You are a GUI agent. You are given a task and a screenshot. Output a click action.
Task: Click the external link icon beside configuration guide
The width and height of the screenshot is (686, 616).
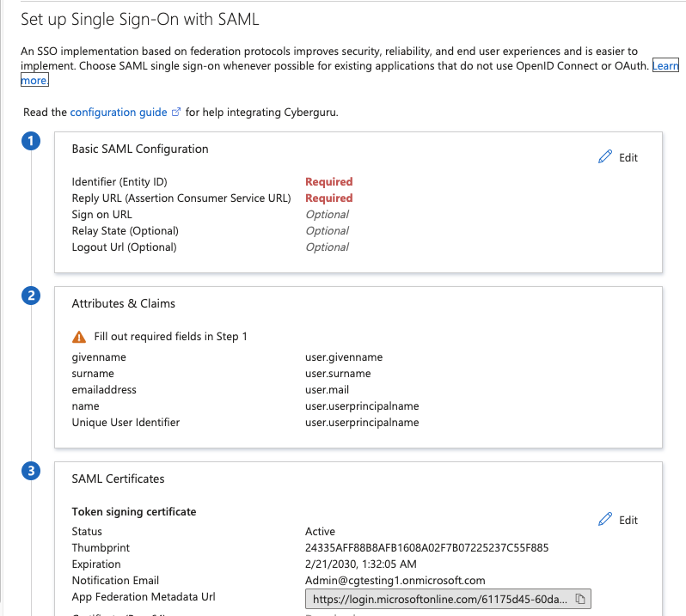tap(176, 112)
